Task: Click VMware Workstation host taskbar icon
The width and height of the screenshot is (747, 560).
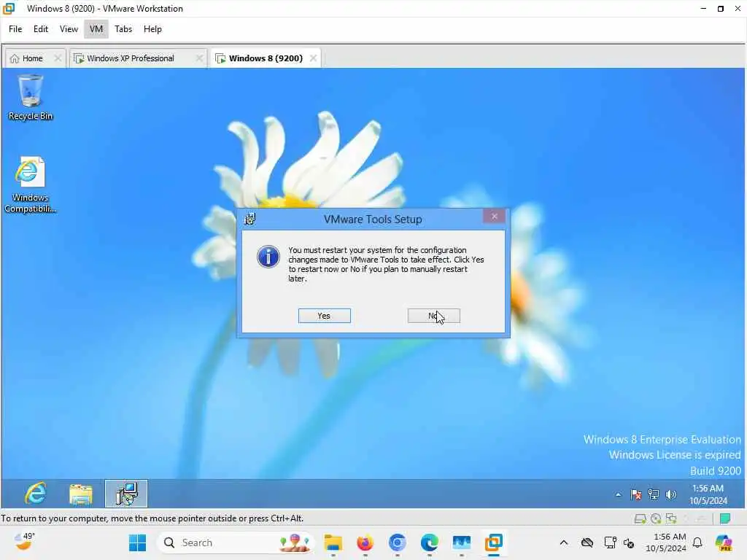Action: (x=494, y=542)
